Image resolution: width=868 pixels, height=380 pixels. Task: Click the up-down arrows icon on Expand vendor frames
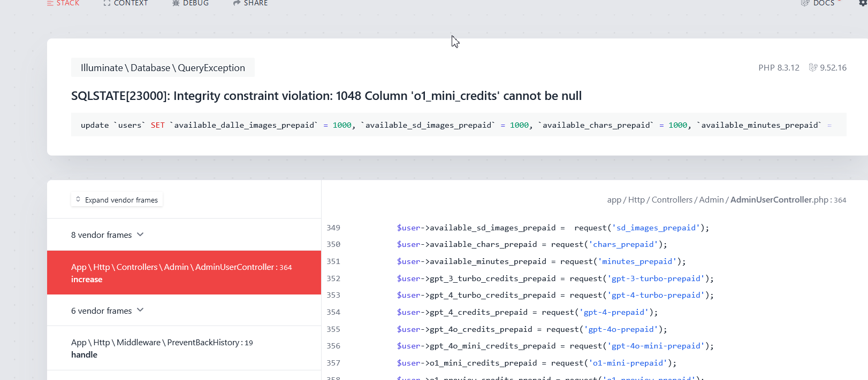click(78, 199)
